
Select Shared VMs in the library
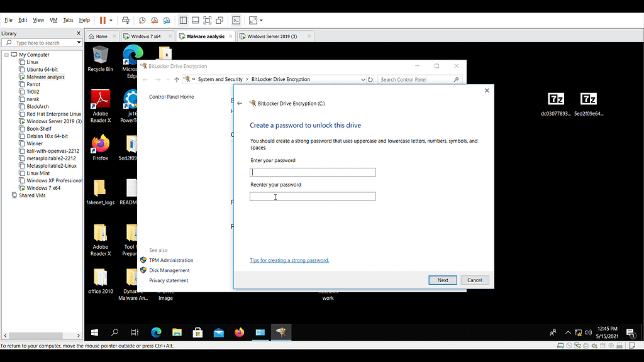31,195
